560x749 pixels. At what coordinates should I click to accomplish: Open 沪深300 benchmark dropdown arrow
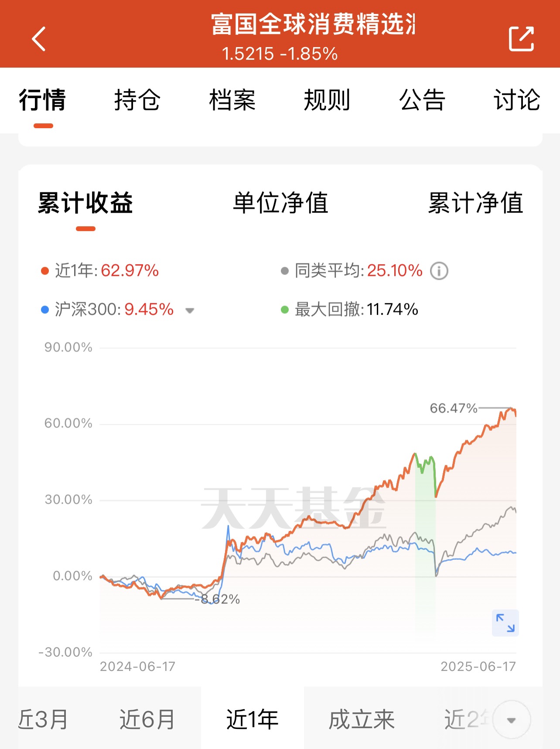coord(189,310)
